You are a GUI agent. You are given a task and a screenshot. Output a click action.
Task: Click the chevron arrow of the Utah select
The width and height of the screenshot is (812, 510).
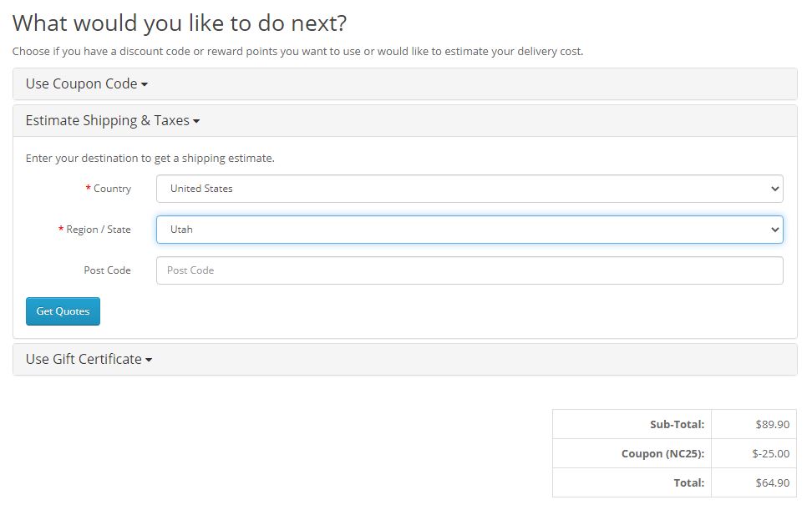click(x=774, y=230)
